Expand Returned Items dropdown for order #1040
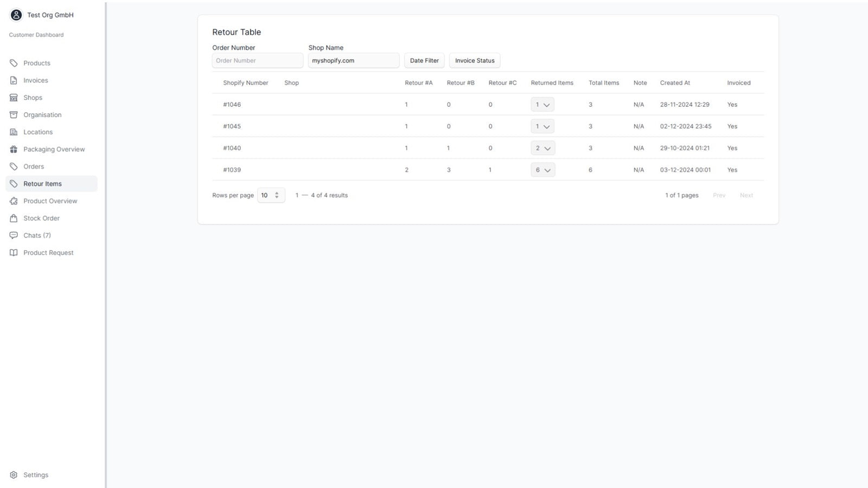 [542, 148]
